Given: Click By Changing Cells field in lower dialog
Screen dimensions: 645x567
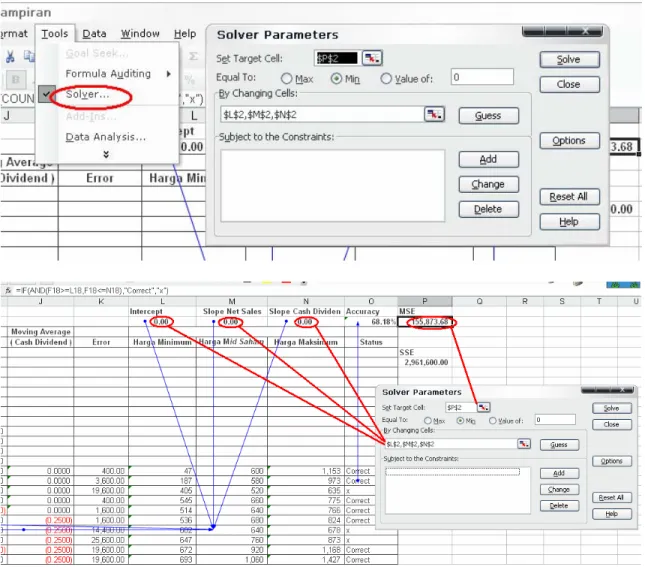Looking at the screenshot, I should pyautogui.click(x=451, y=444).
